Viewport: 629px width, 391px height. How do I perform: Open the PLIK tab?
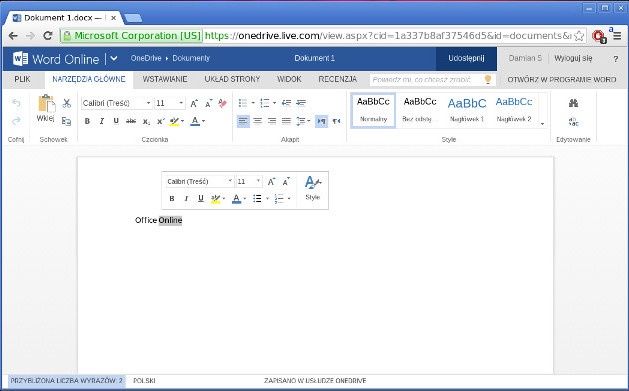tap(22, 79)
